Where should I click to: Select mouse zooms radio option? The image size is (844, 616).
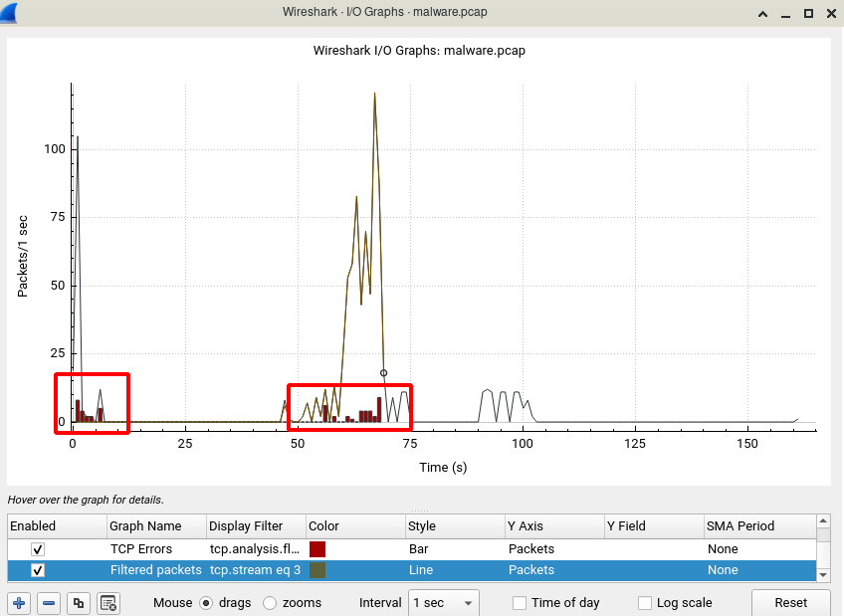tap(270, 602)
